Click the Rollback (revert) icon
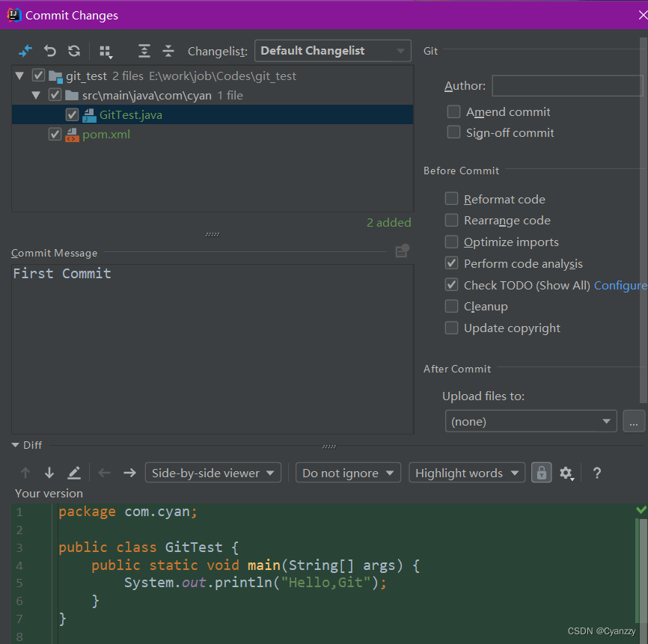648x644 pixels. point(50,51)
